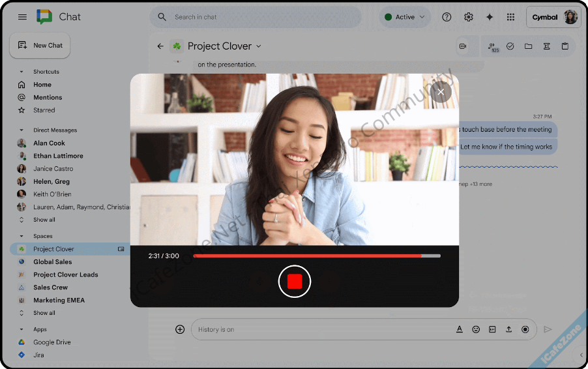Click the red recording progress bar
Screen dimensions: 588x369
[306, 256]
